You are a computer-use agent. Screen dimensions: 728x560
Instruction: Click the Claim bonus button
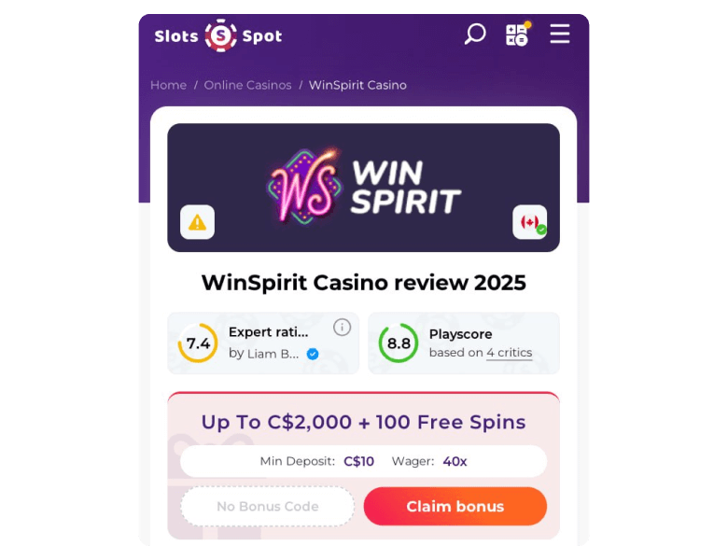455,506
